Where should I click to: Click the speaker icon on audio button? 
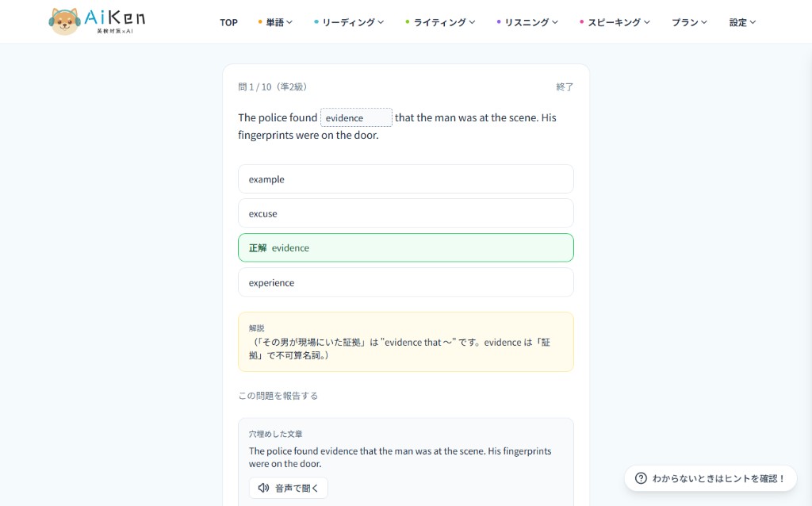pyautogui.click(x=263, y=488)
